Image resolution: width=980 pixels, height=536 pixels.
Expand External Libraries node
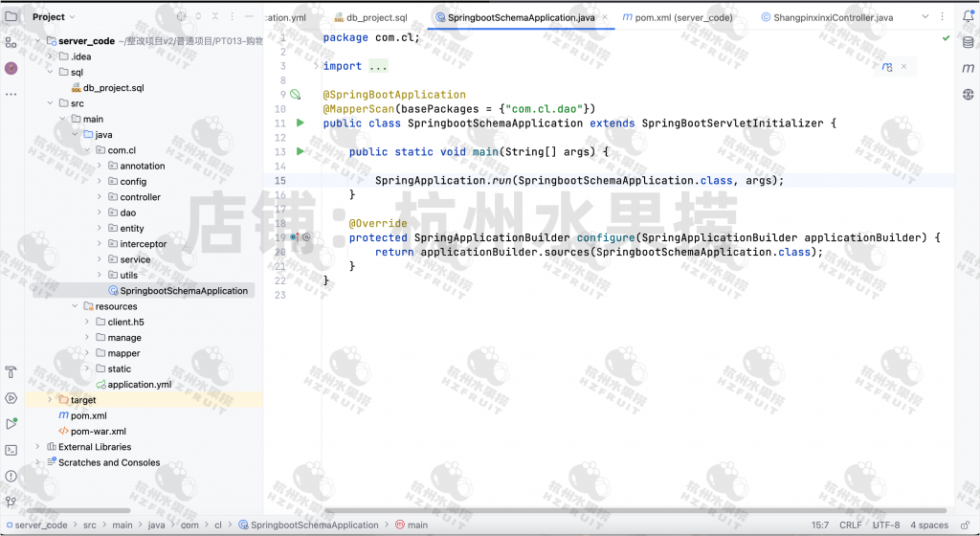[x=38, y=447]
